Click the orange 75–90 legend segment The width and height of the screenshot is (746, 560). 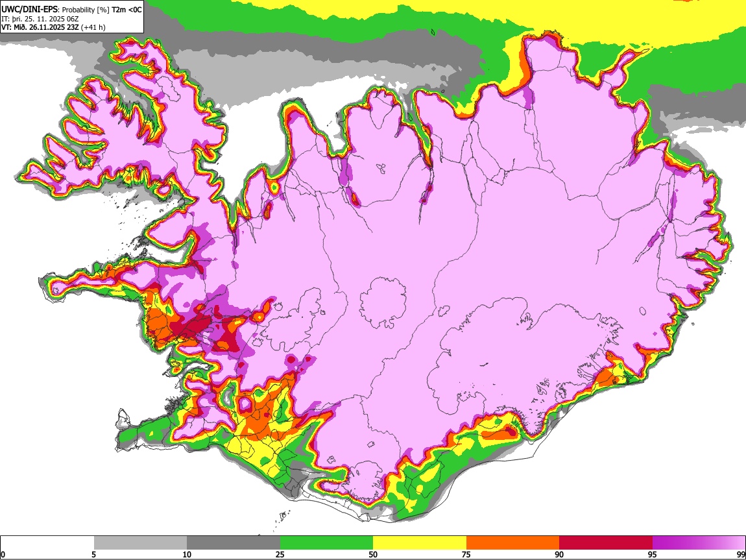pyautogui.click(x=513, y=543)
